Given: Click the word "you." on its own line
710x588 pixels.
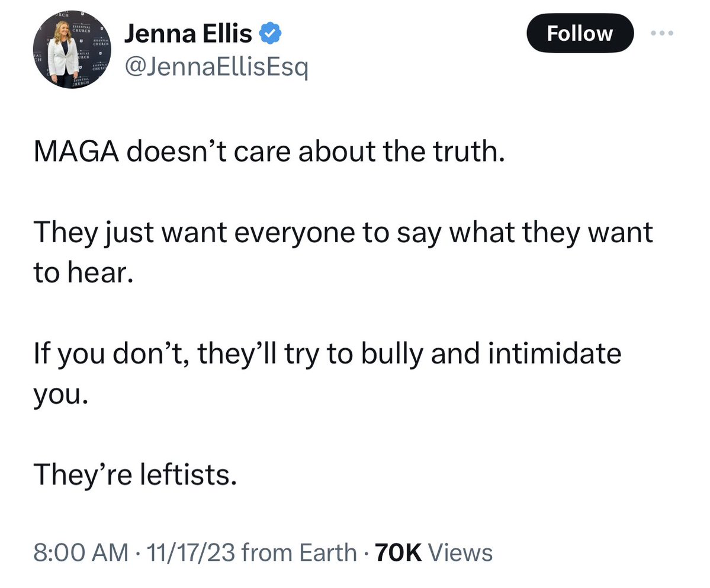Looking at the screenshot, I should point(61,394).
